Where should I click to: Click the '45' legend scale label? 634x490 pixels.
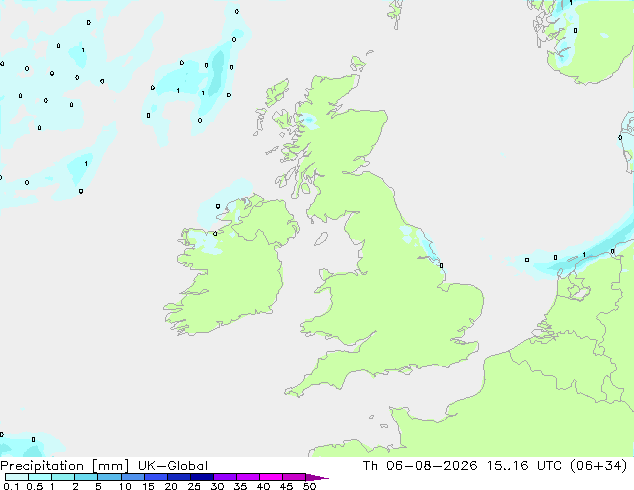[x=286, y=486]
